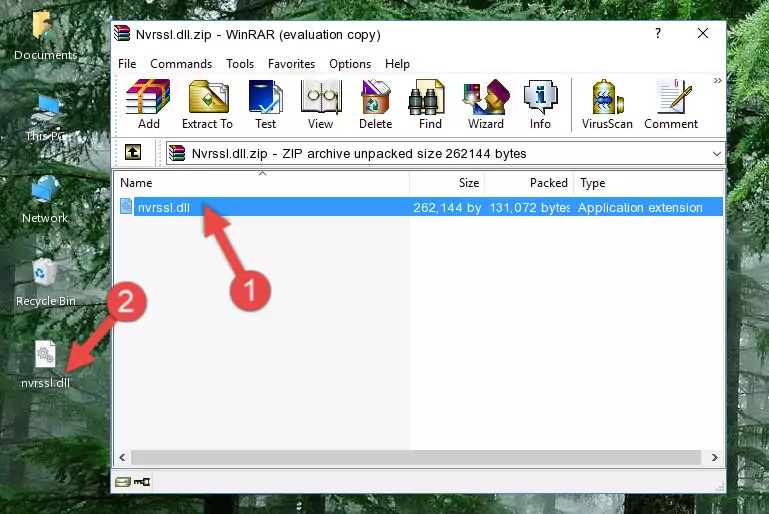Show archive Info
The width and height of the screenshot is (769, 514).
tap(540, 104)
